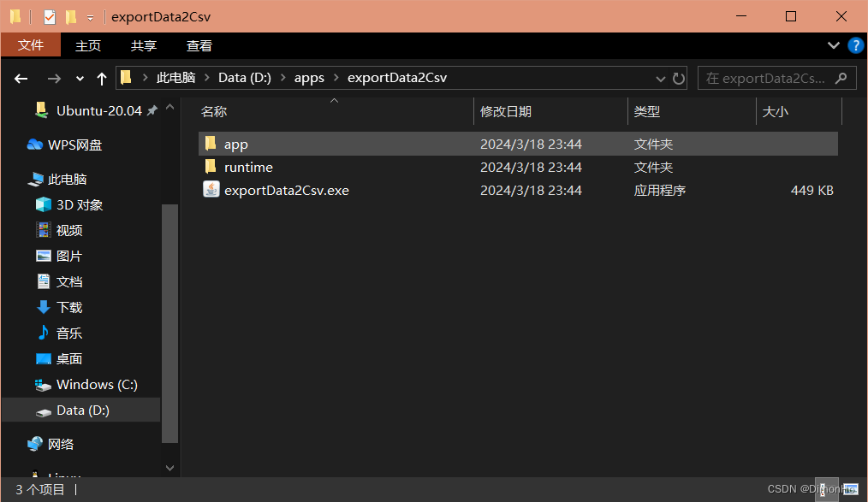Viewport: 868px width, 502px height.
Task: Click the app folder icon
Action: (211, 144)
